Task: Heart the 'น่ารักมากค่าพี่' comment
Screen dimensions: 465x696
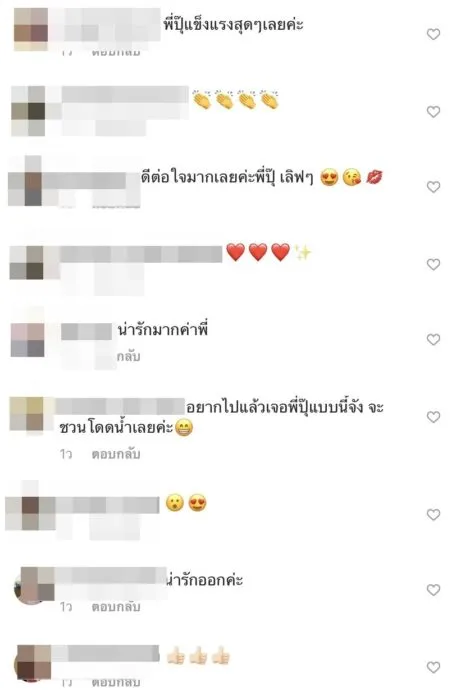Action: [x=433, y=340]
